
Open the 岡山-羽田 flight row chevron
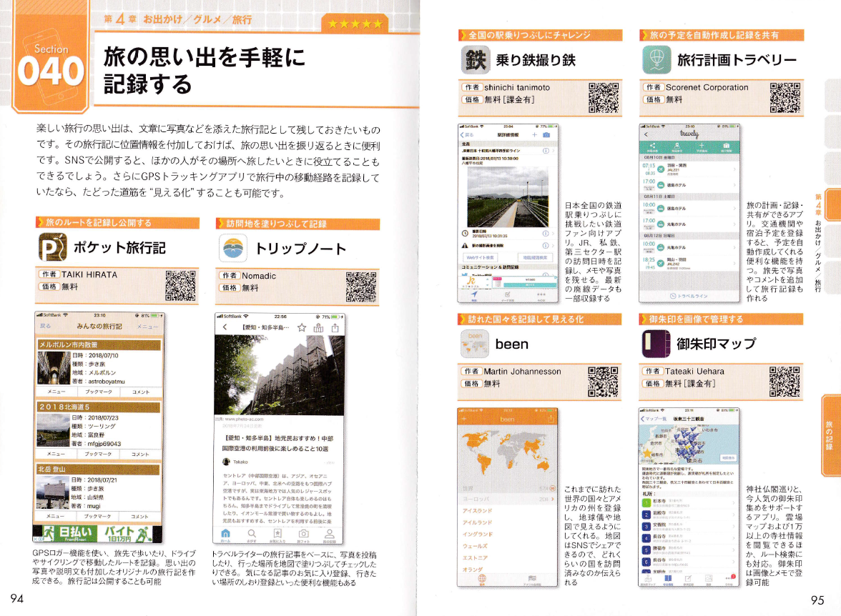pos(734,263)
